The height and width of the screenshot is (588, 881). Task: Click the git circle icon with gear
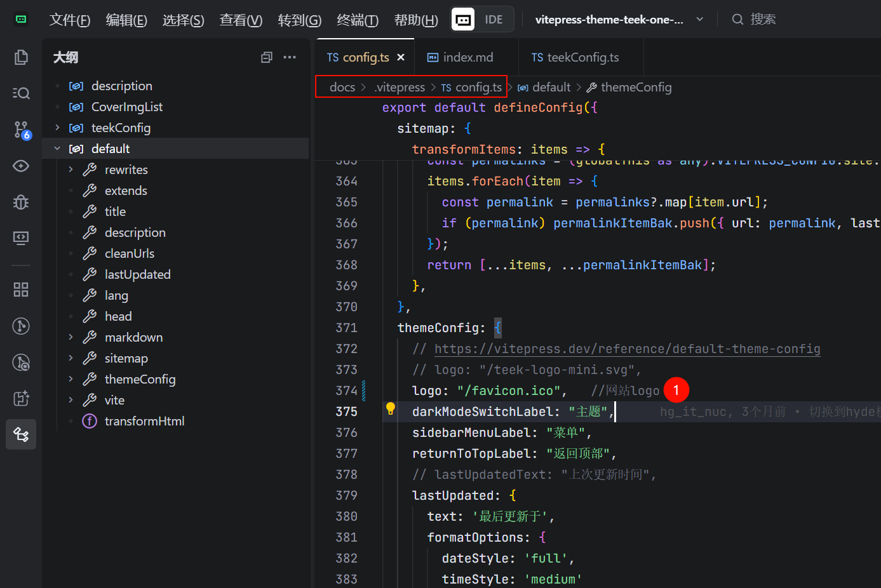point(21,362)
